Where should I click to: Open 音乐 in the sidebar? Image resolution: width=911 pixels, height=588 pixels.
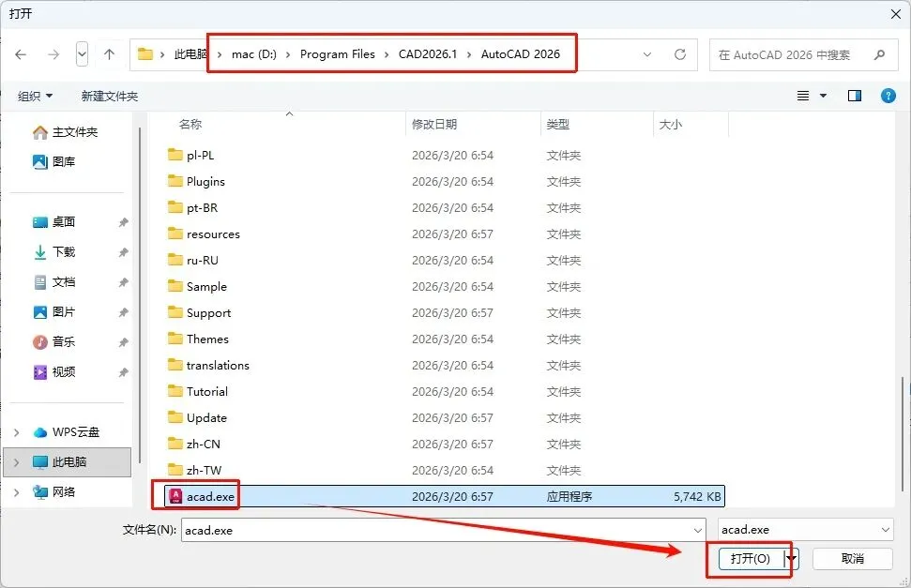click(x=54, y=342)
